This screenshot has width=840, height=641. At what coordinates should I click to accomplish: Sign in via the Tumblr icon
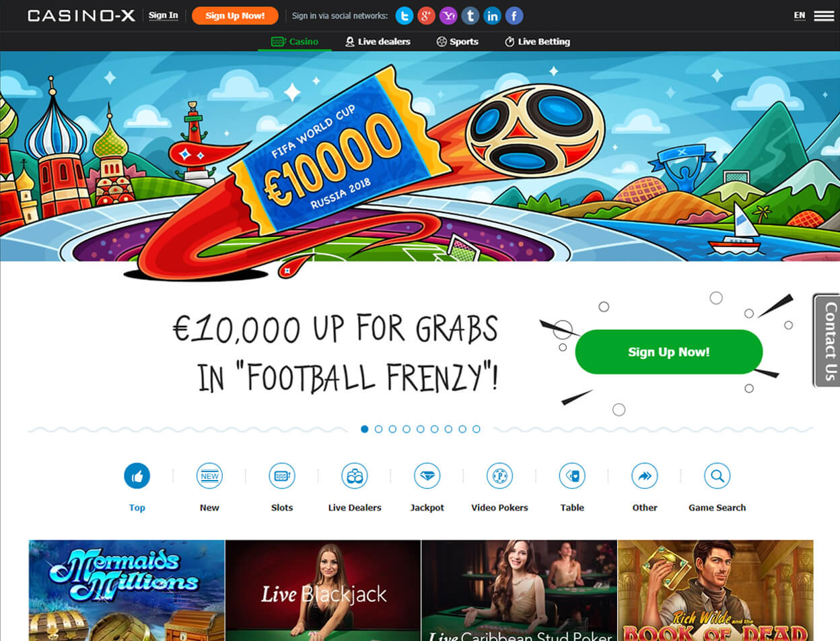470,15
